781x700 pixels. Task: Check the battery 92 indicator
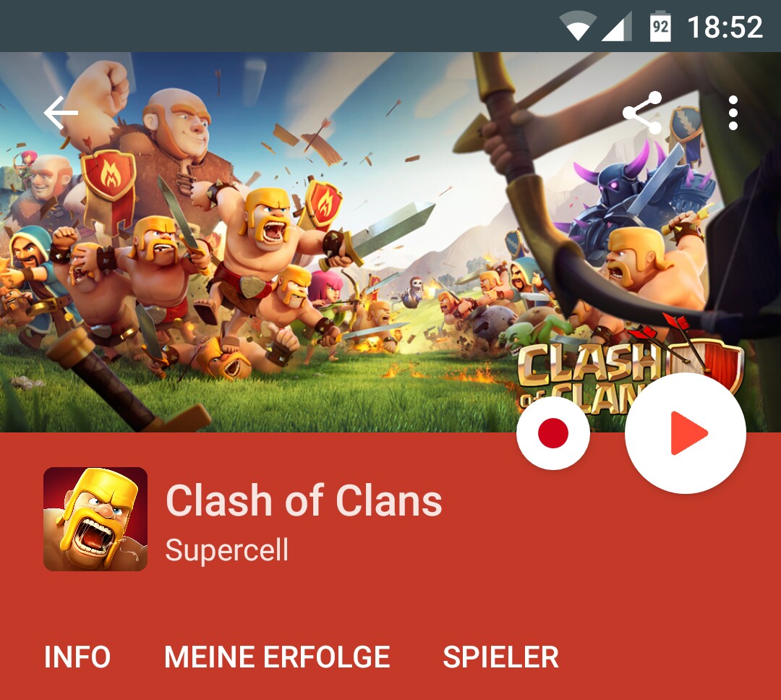660,25
